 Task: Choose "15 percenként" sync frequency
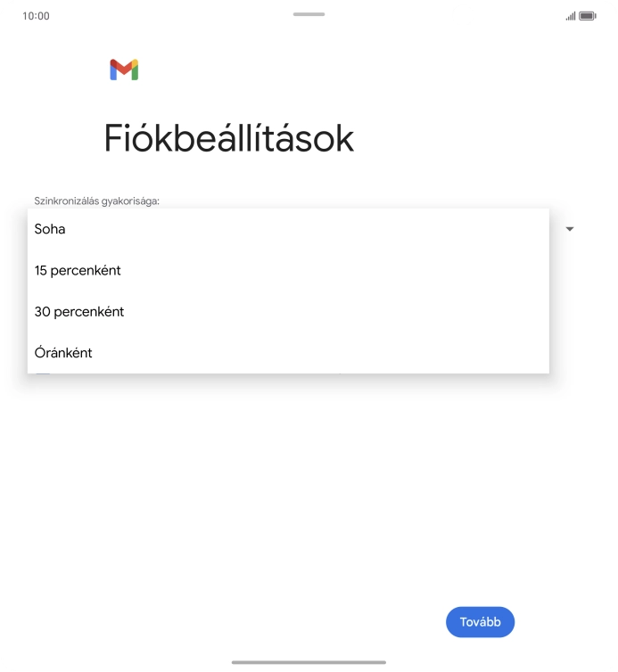[78, 270]
